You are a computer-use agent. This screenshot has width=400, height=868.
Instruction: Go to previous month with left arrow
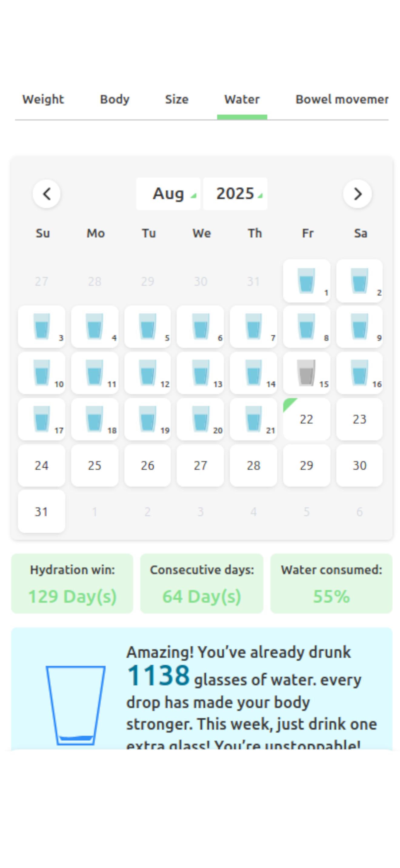(47, 194)
